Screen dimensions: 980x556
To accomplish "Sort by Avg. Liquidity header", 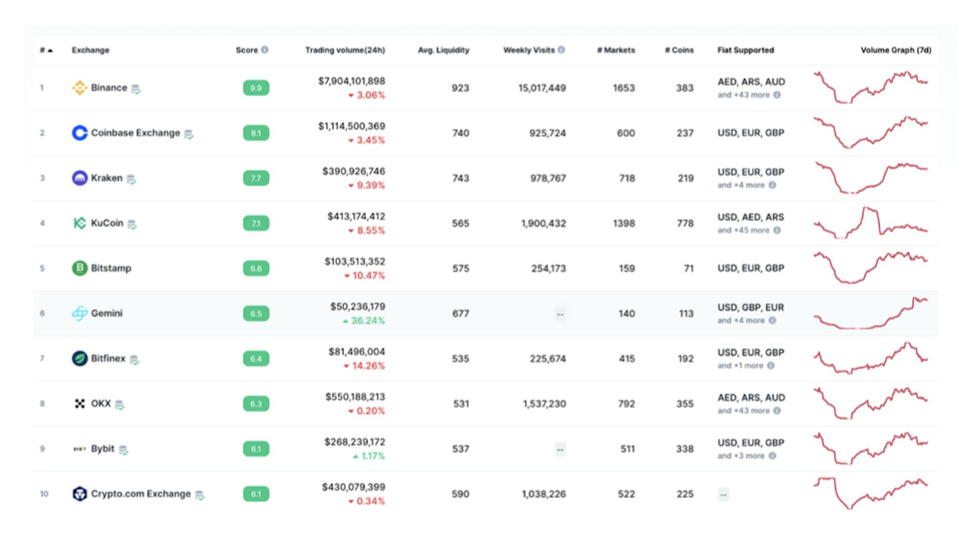I will (444, 50).
